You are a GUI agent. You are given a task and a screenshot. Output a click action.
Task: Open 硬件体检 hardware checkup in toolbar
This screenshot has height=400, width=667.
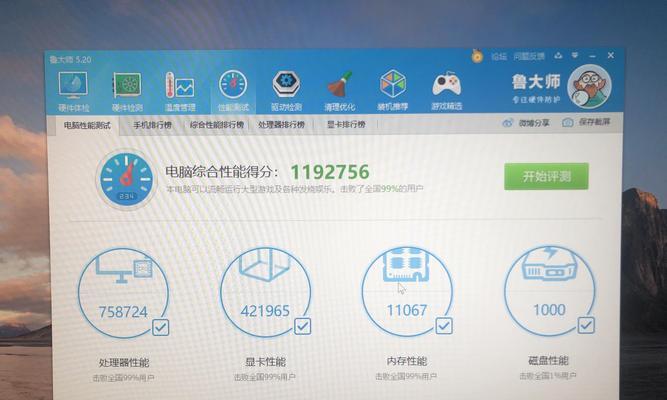pos(73,91)
